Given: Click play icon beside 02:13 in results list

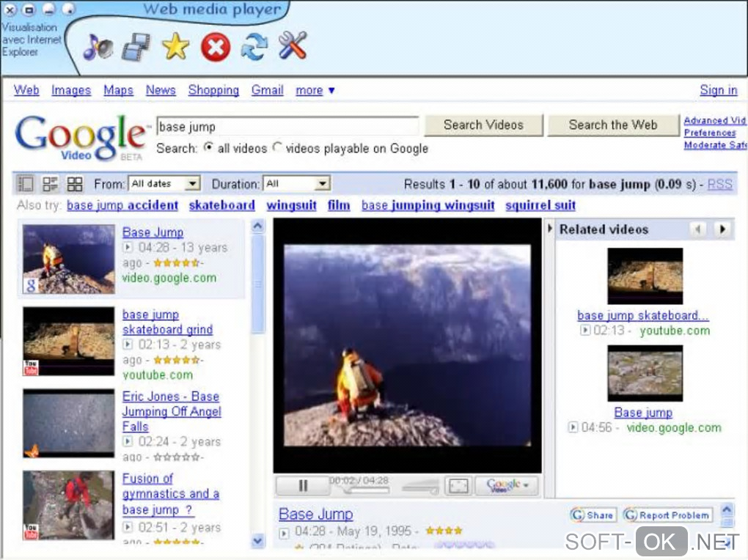Looking at the screenshot, I should [128, 344].
